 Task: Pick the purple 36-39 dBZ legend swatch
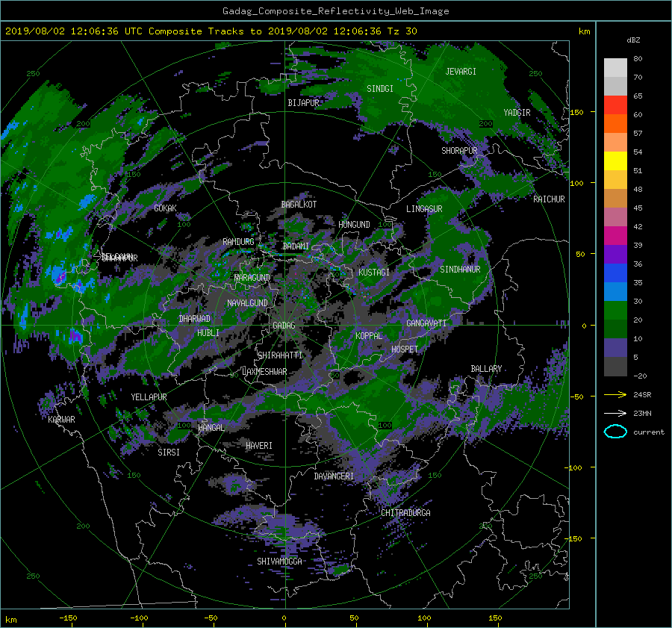[x=615, y=255]
